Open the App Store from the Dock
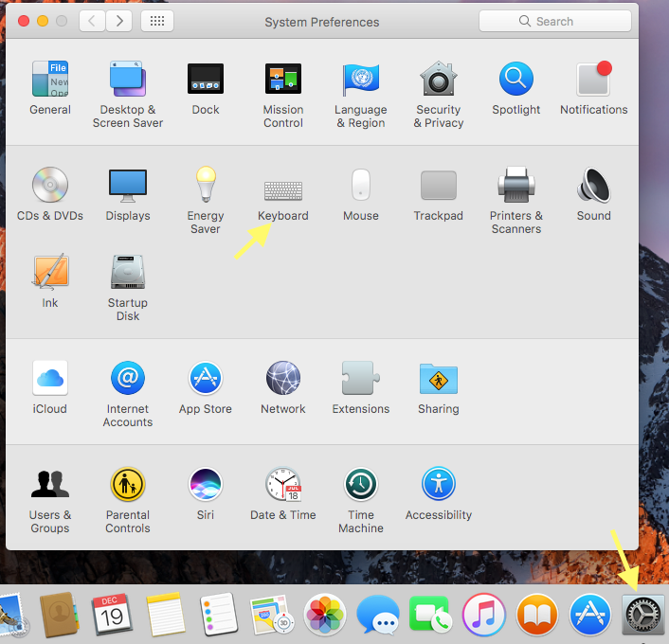The width and height of the screenshot is (669, 644). click(590, 615)
